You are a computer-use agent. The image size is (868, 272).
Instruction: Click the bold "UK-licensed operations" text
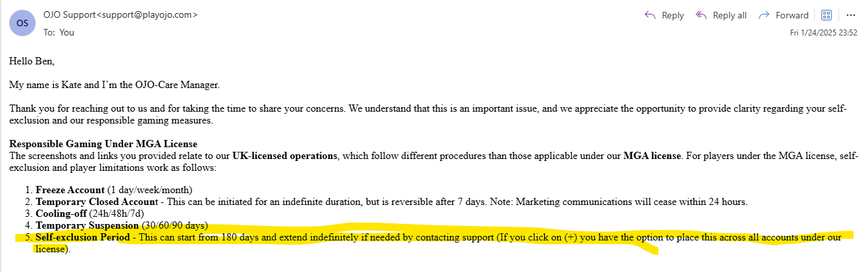(x=285, y=156)
